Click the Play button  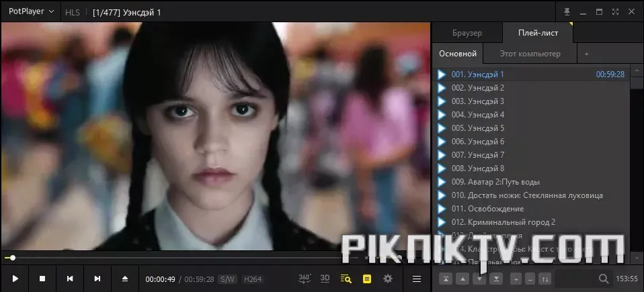(x=15, y=279)
